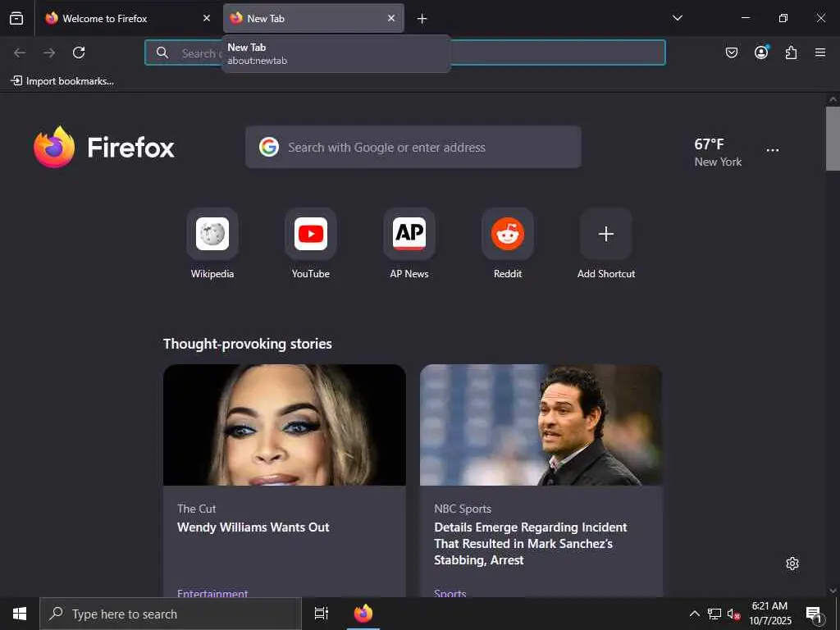Click the Firefox logo on the page
The image size is (840, 630).
tap(104, 148)
